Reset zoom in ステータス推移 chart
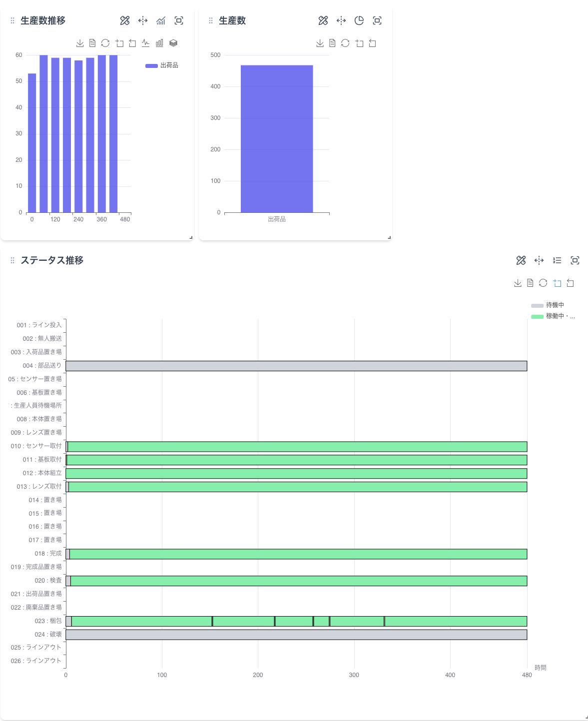 tap(570, 283)
